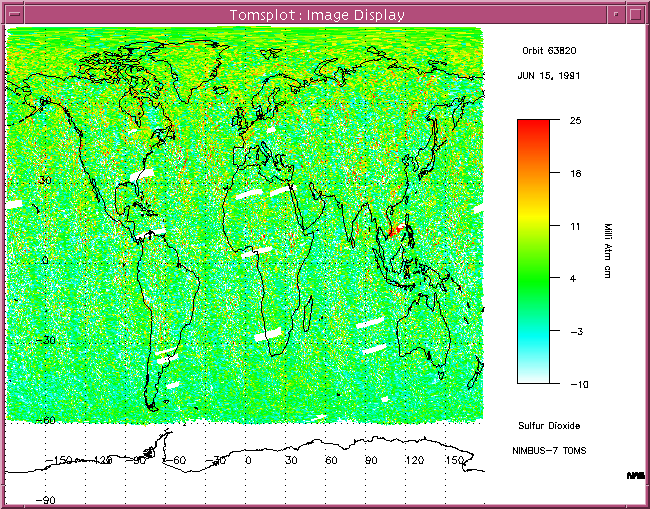The height and width of the screenshot is (509, 650).
Task: Click the 0 longitude axis label
Action: (248, 461)
